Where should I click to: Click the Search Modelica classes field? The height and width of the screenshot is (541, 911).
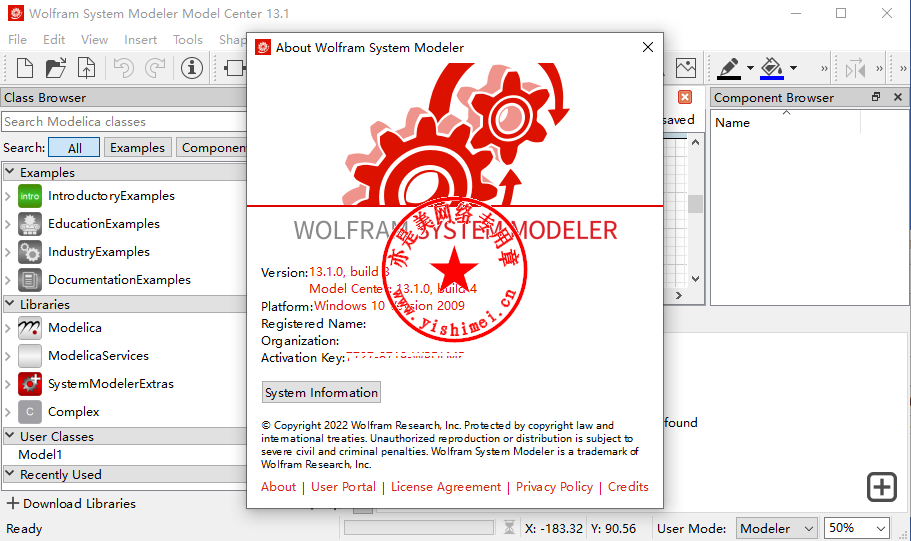pyautogui.click(x=124, y=121)
